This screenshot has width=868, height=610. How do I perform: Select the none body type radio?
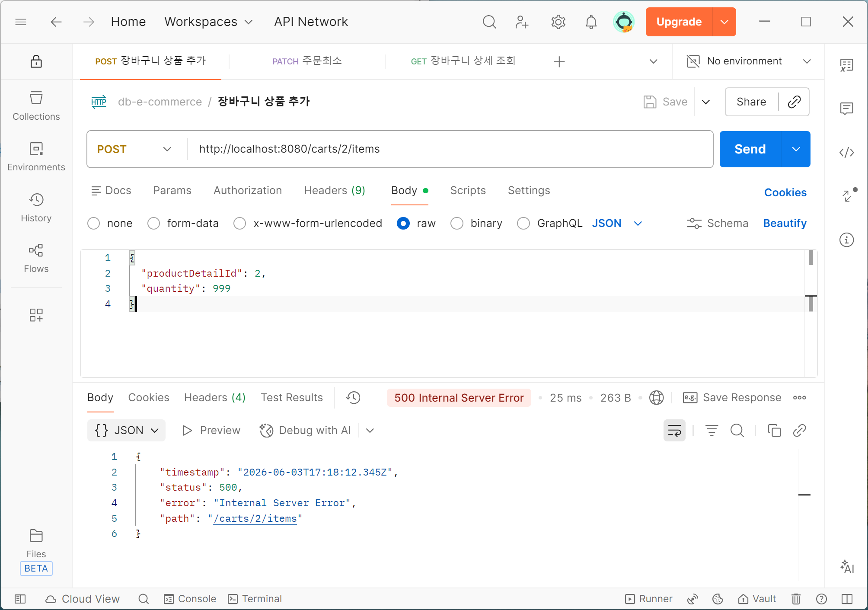click(94, 224)
